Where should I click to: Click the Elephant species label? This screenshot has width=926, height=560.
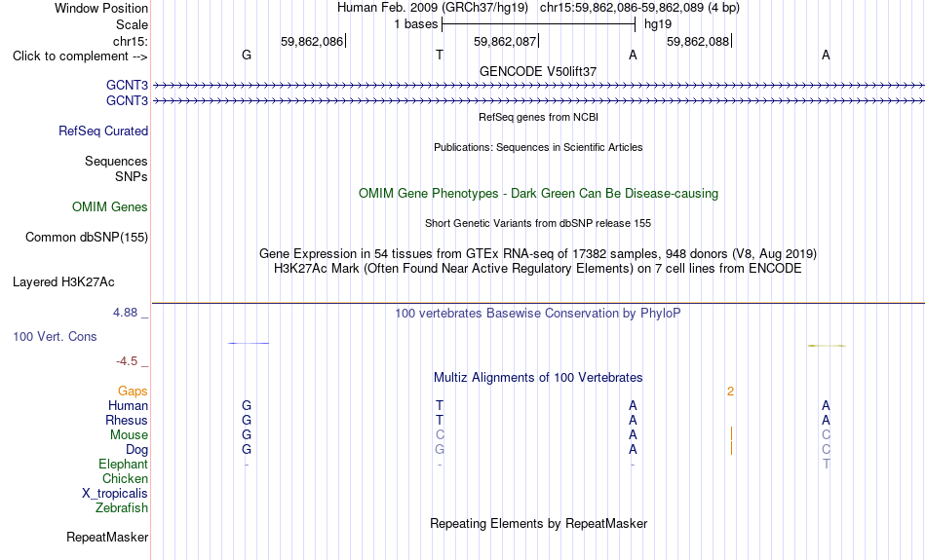pyautogui.click(x=124, y=464)
